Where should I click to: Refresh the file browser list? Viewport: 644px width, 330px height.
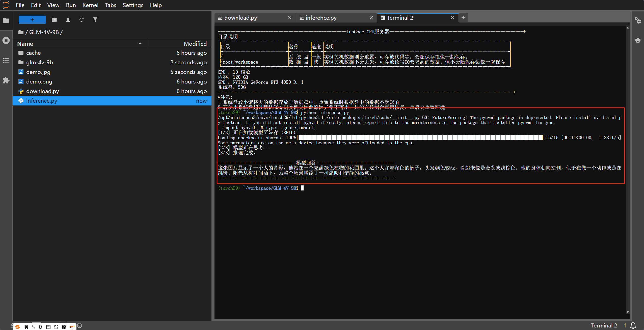pos(82,20)
